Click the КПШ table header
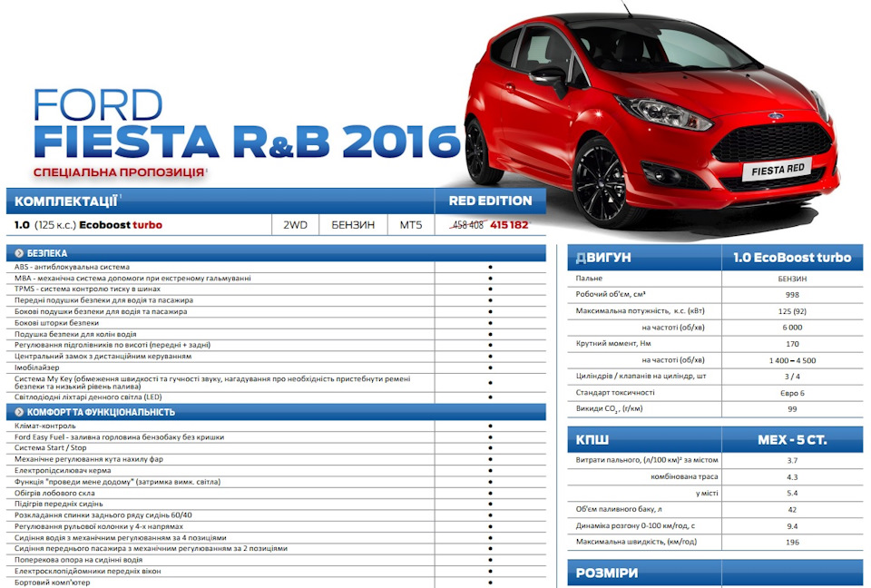The image size is (871, 588). point(644,439)
